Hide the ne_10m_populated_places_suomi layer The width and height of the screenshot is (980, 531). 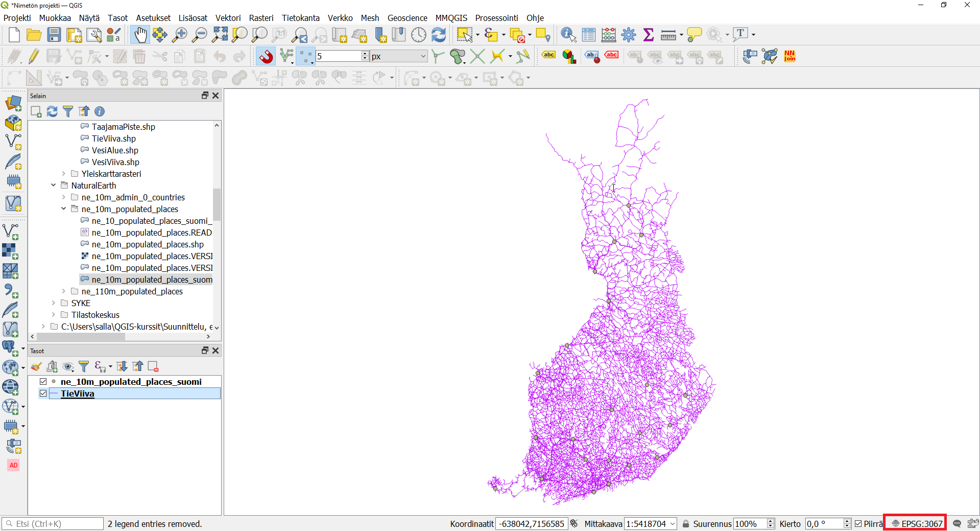pyautogui.click(x=43, y=382)
